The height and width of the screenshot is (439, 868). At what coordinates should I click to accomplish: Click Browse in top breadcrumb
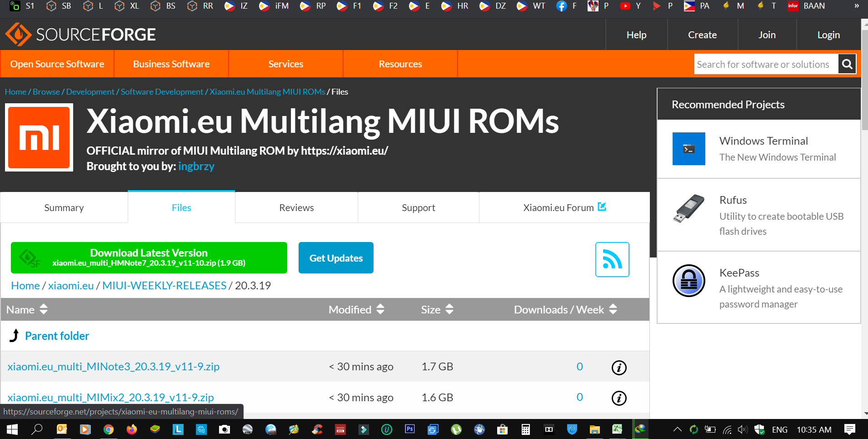46,91
